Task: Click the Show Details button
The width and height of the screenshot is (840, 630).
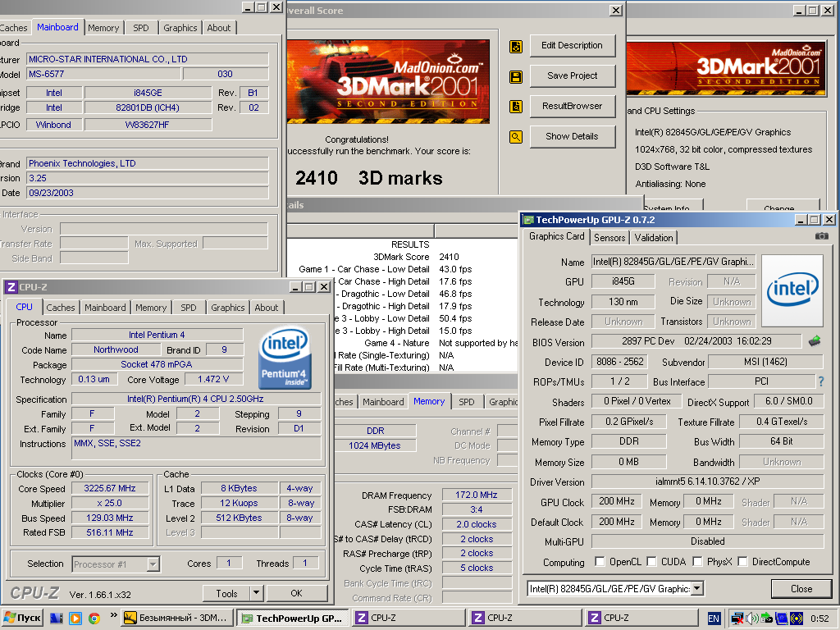Action: (572, 136)
